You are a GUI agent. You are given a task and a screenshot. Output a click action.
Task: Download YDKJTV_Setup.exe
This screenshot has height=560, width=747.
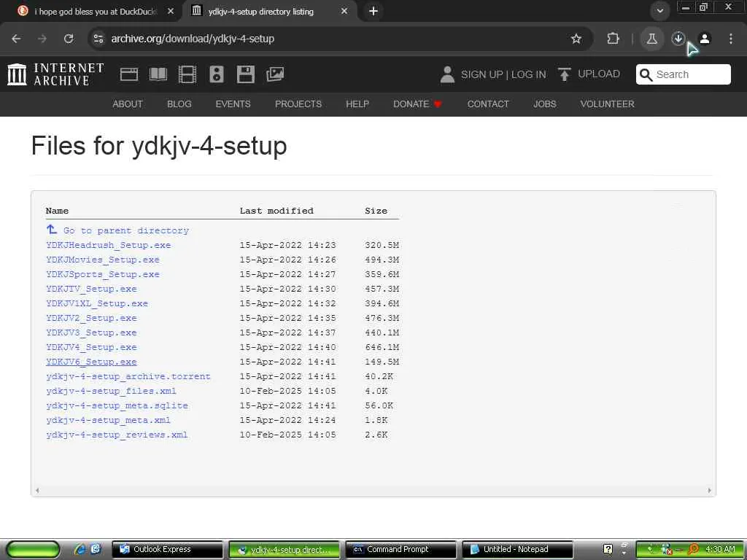click(x=91, y=289)
